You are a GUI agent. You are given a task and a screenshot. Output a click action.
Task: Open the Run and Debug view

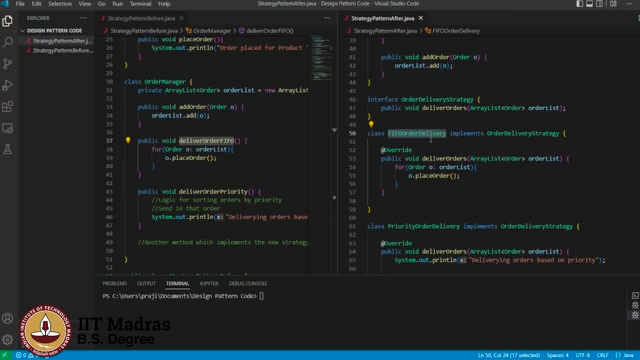(7, 85)
